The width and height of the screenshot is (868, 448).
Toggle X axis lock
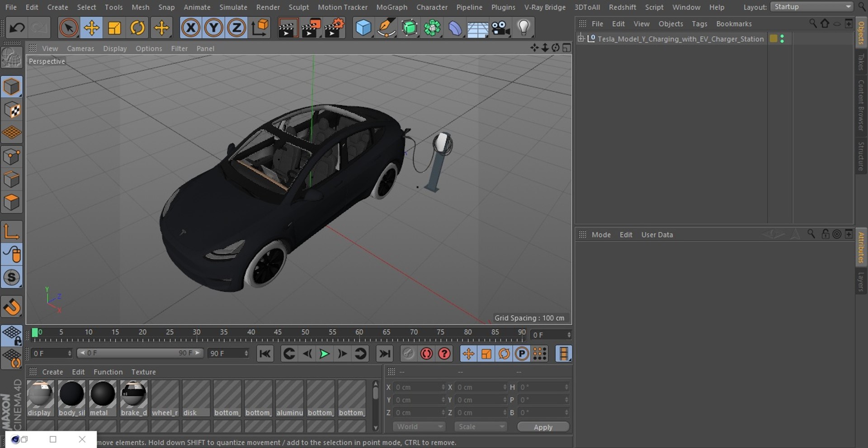point(191,28)
